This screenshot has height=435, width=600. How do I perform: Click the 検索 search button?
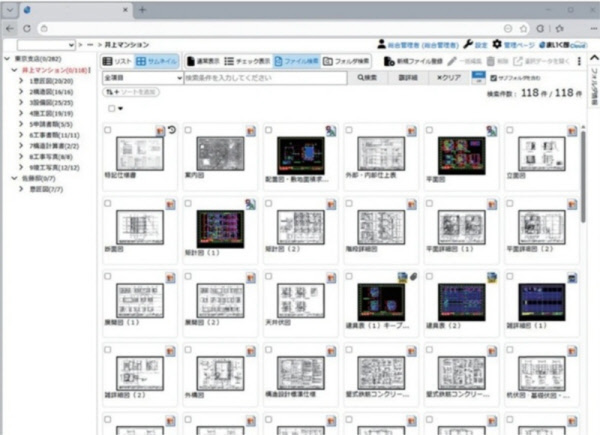pyautogui.click(x=367, y=78)
